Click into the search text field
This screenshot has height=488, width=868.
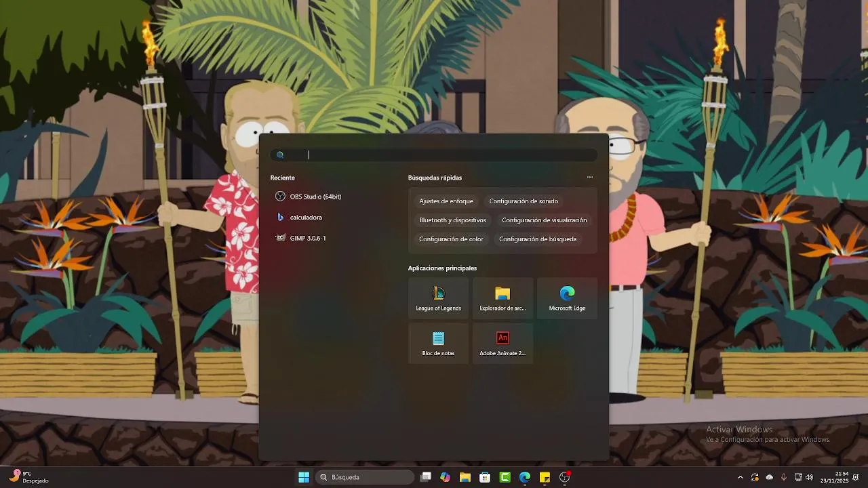[434, 155]
